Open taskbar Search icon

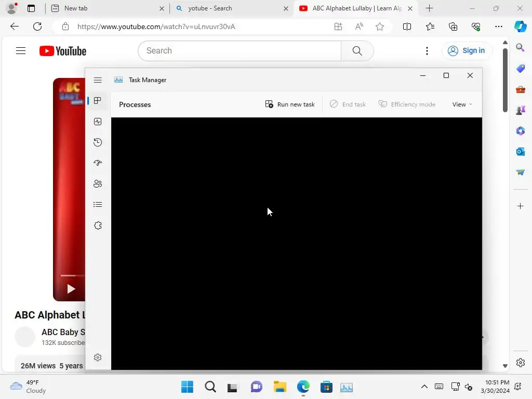click(x=210, y=387)
